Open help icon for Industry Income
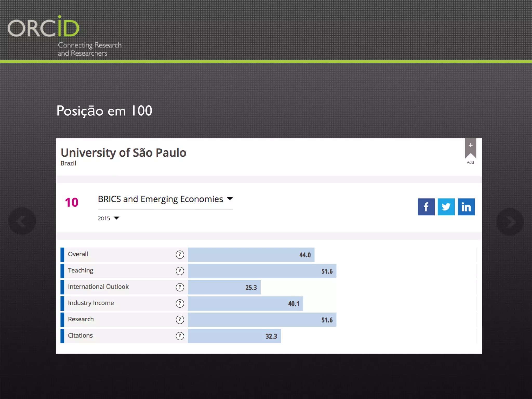This screenshot has height=399, width=532. click(180, 303)
